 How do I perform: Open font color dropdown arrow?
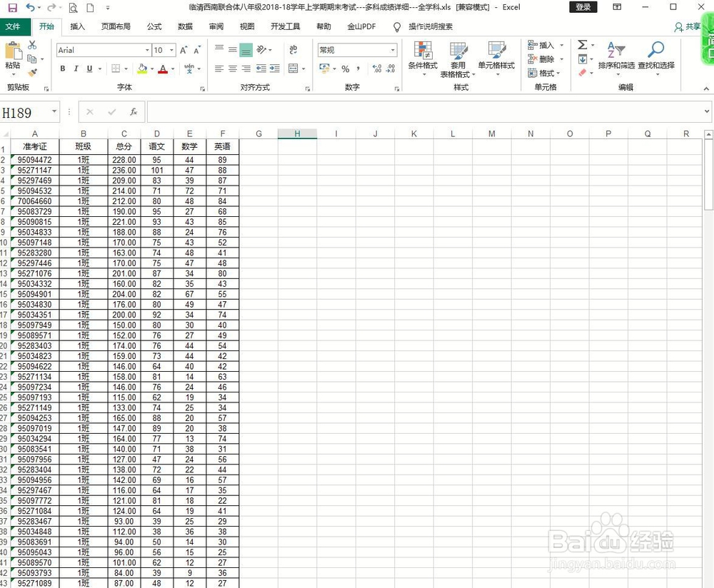[x=173, y=69]
